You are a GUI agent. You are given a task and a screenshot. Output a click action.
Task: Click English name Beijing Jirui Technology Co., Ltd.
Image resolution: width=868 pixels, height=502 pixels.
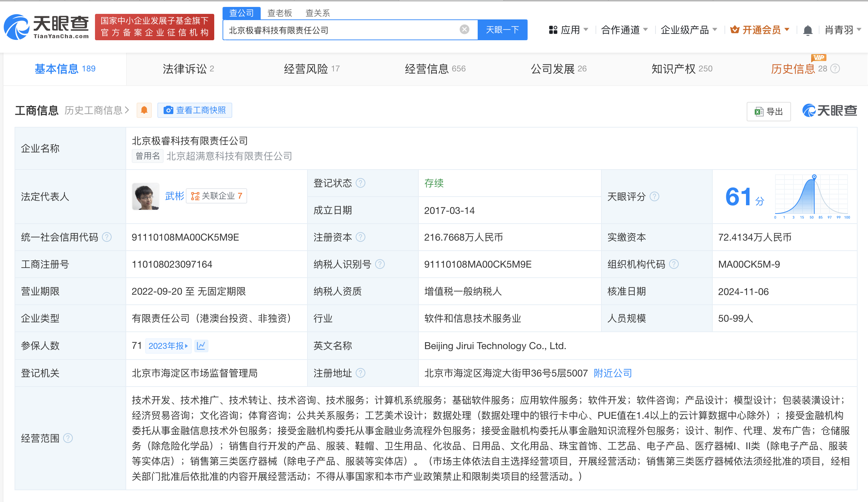click(x=495, y=346)
